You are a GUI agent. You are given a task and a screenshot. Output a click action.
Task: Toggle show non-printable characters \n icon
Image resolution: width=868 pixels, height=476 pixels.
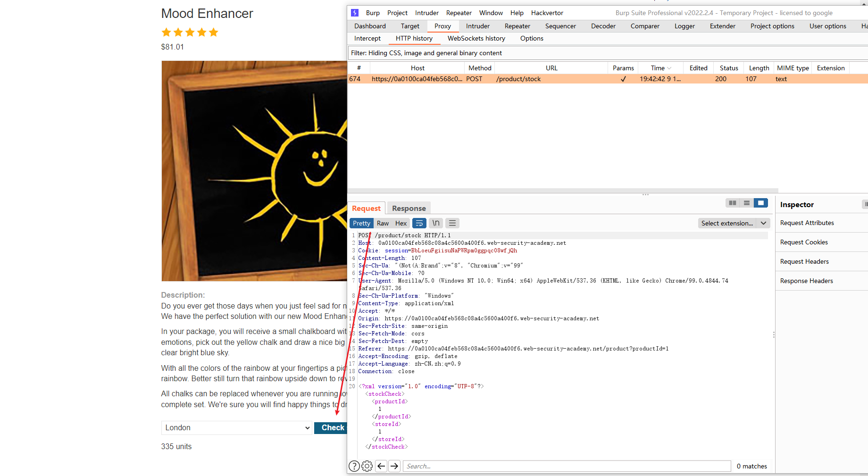[x=436, y=223]
